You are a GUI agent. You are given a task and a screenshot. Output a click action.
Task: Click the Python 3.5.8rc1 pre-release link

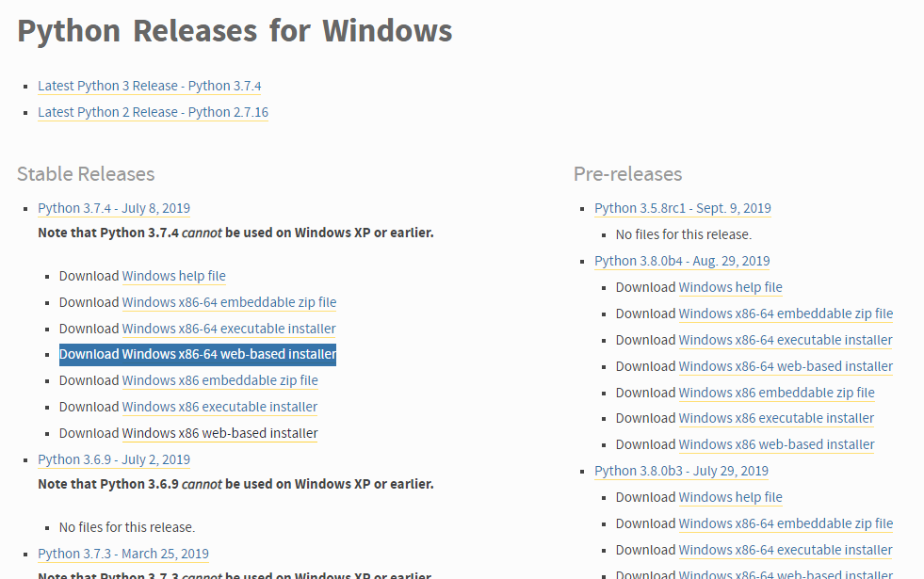[682, 208]
